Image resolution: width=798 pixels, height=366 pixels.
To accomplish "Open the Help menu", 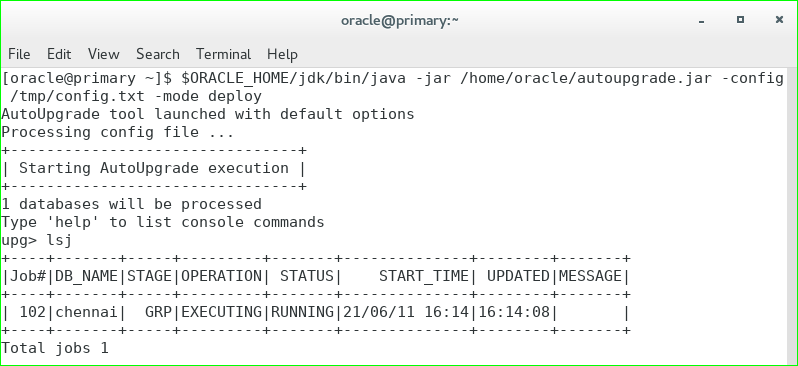I will click(x=282, y=54).
